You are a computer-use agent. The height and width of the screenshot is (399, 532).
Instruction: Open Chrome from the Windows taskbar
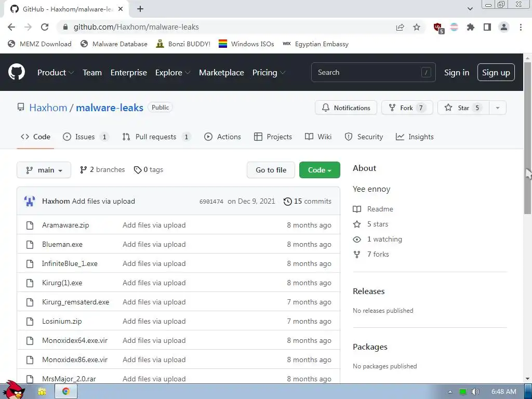66,392
